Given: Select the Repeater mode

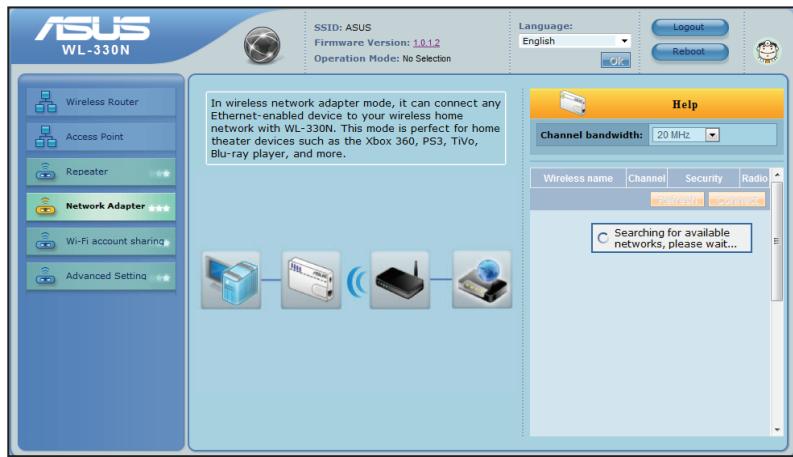Looking at the screenshot, I should [x=101, y=171].
